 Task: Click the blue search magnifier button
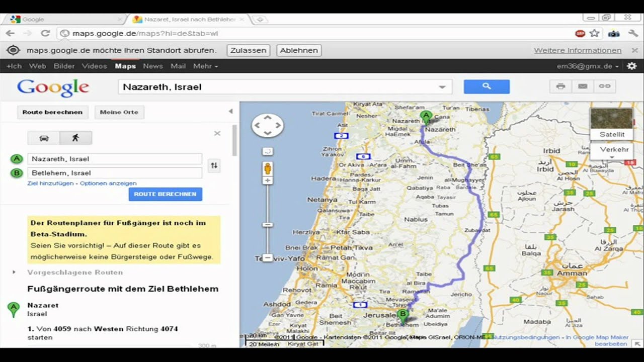coord(487,86)
